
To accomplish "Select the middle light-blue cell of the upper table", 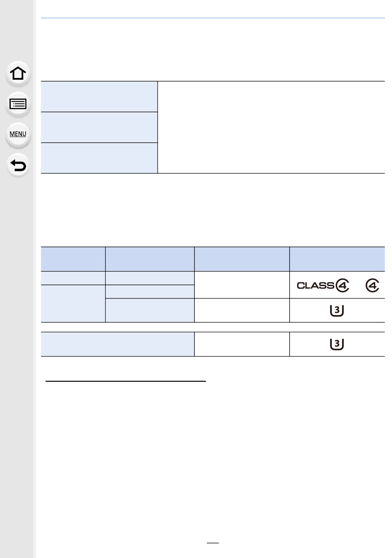I will tap(99, 128).
